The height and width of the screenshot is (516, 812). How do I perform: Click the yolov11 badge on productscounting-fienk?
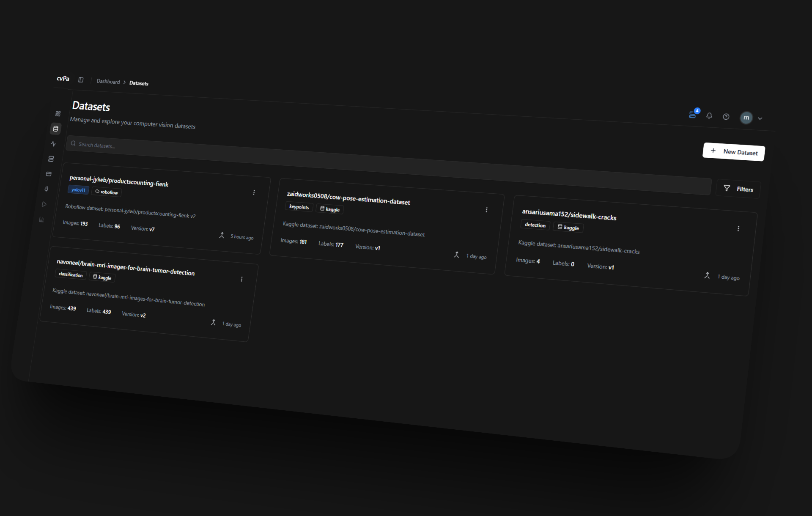pyautogui.click(x=78, y=190)
